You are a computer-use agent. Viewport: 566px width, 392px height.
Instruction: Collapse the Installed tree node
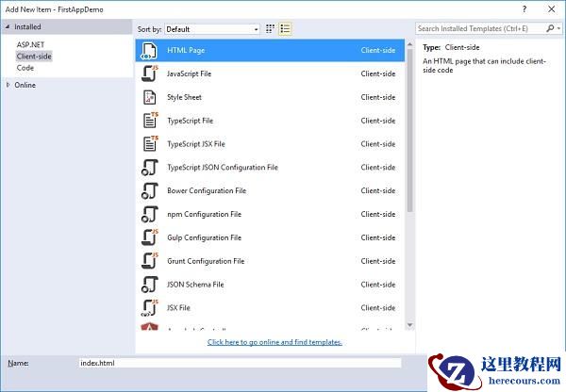(x=8, y=26)
